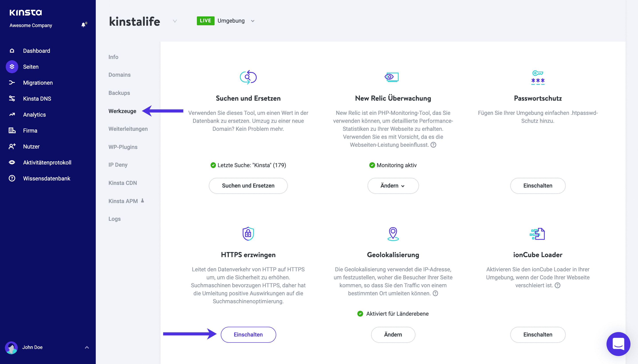Go to Kinsta CDN section
Screen dimensions: 638x364
click(x=123, y=183)
